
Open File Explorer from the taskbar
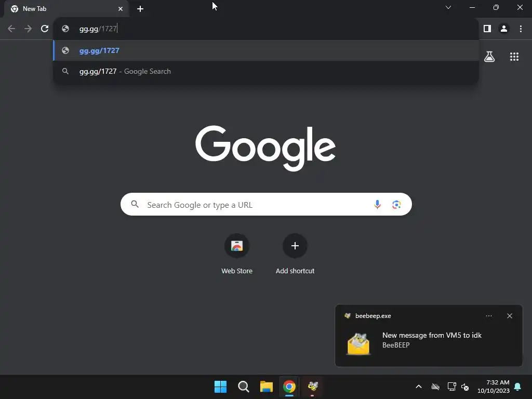click(x=267, y=387)
